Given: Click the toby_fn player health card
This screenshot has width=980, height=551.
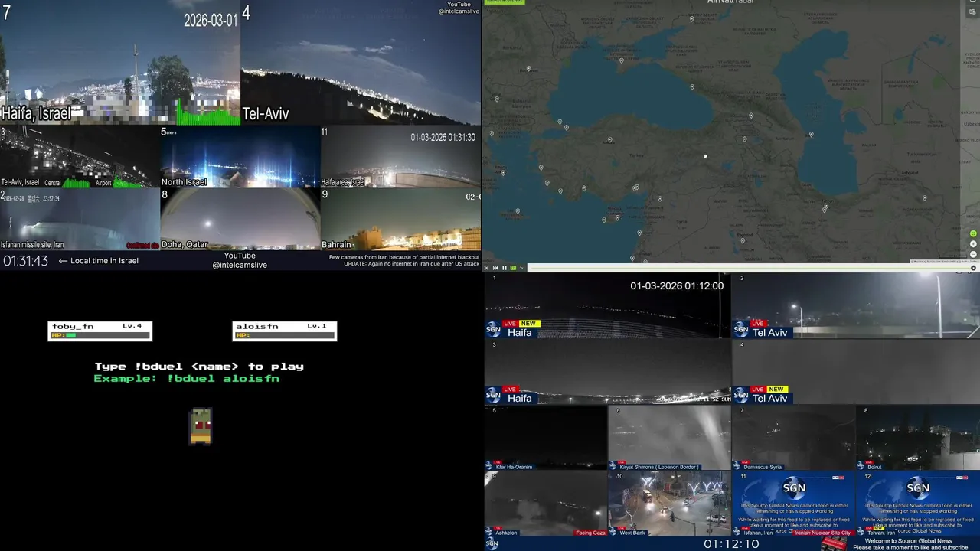Looking at the screenshot, I should [x=100, y=331].
